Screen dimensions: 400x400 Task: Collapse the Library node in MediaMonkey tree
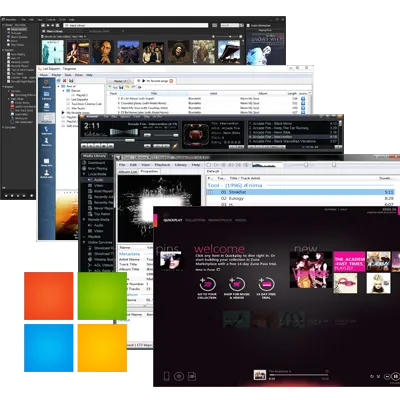(3, 25)
